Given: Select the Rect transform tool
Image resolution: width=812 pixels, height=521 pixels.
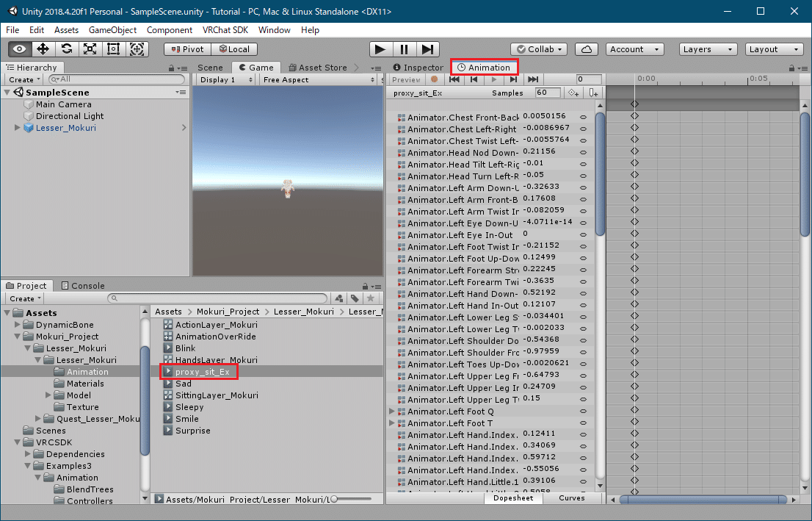Looking at the screenshot, I should click(x=113, y=49).
